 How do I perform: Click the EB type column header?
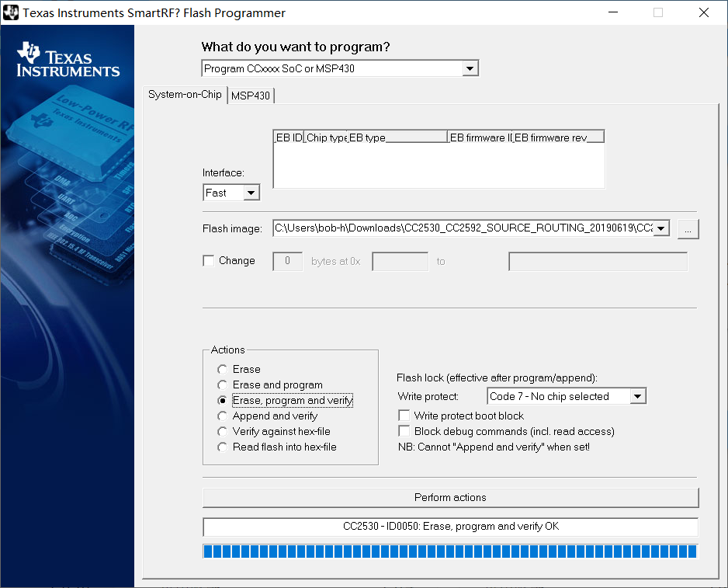pyautogui.click(x=397, y=137)
